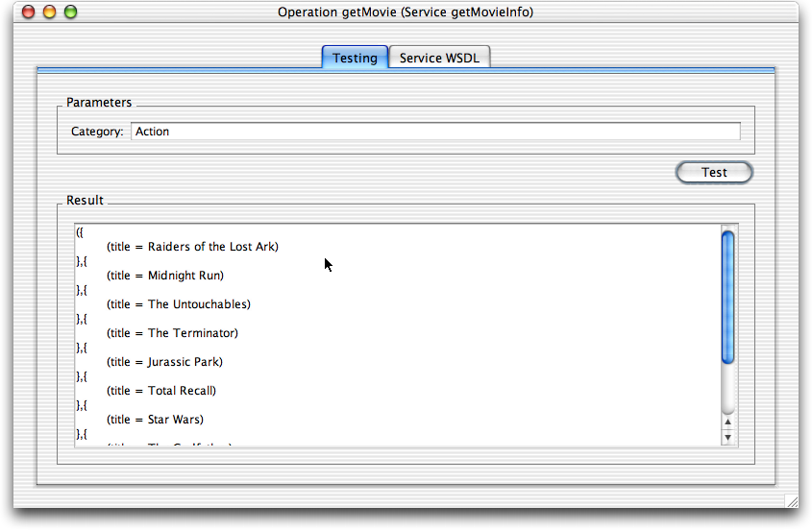Click the scroll down arrow in Result
The width and height of the screenshot is (812, 530).
pos(727,438)
